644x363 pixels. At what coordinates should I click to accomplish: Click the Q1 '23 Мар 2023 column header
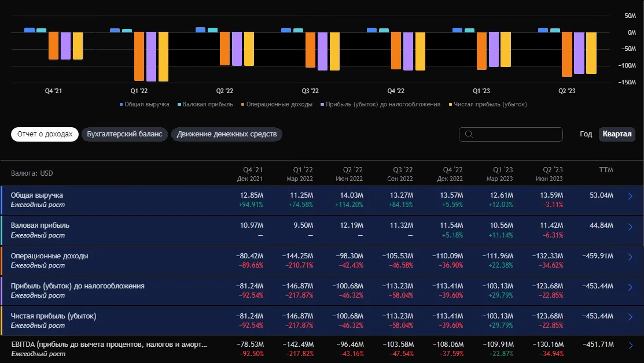point(499,174)
